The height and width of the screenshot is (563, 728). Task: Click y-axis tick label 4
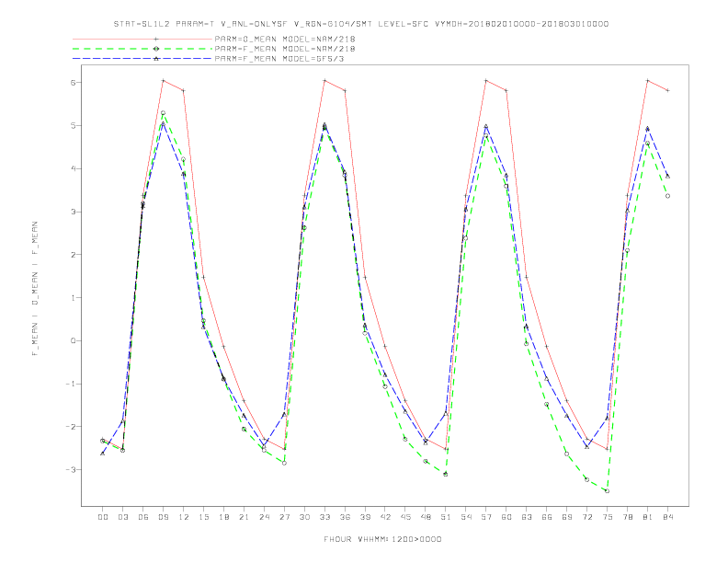pos(73,168)
